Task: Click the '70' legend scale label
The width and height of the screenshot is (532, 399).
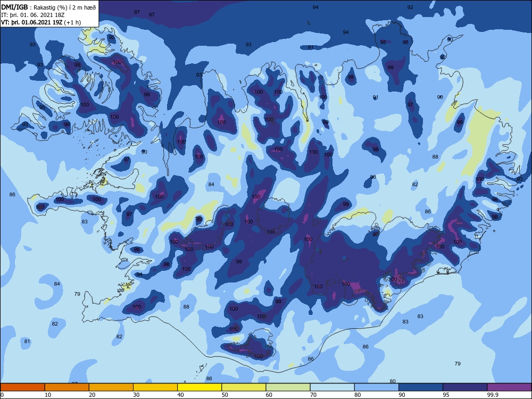Action: click(x=313, y=395)
